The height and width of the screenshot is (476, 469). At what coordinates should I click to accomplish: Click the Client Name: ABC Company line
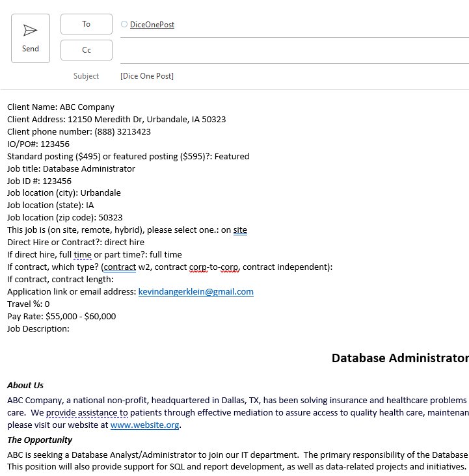(x=60, y=107)
